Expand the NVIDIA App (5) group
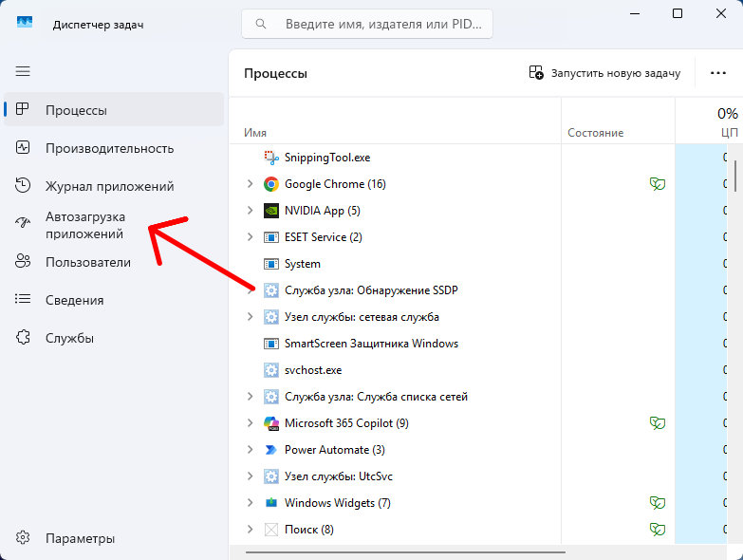Viewport: 743px width, 560px height. click(250, 211)
